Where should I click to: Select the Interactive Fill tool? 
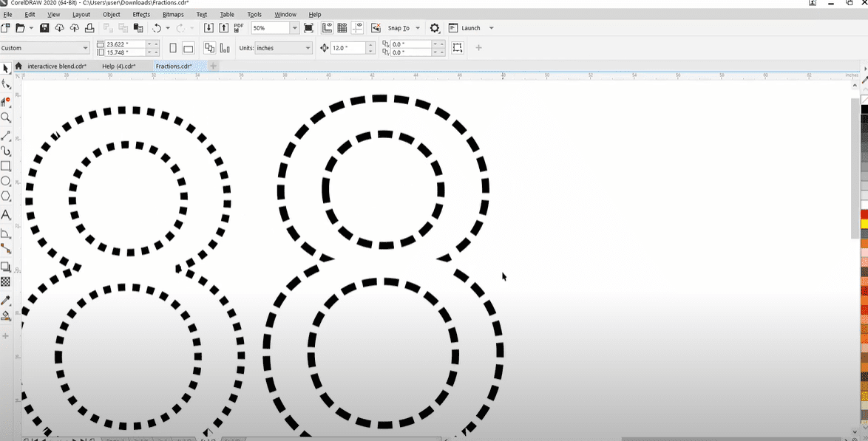click(5, 316)
